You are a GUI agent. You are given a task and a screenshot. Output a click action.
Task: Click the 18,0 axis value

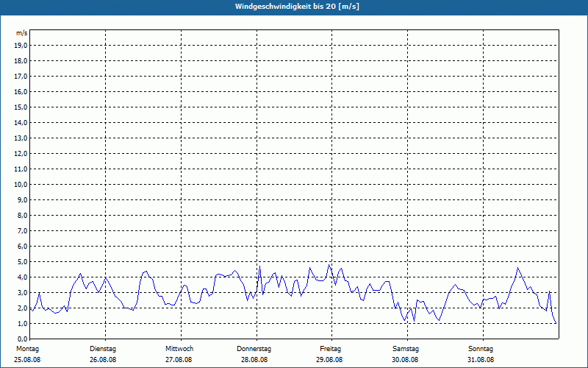pos(21,61)
